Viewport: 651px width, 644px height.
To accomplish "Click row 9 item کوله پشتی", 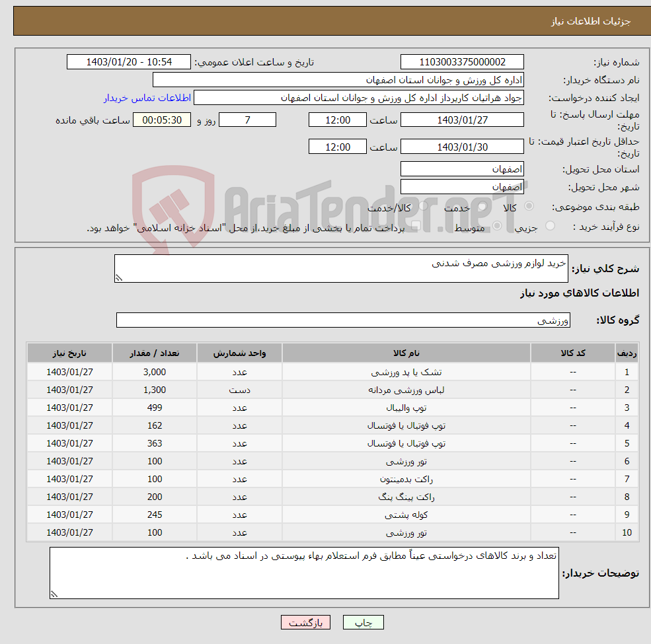I will 406,515.
